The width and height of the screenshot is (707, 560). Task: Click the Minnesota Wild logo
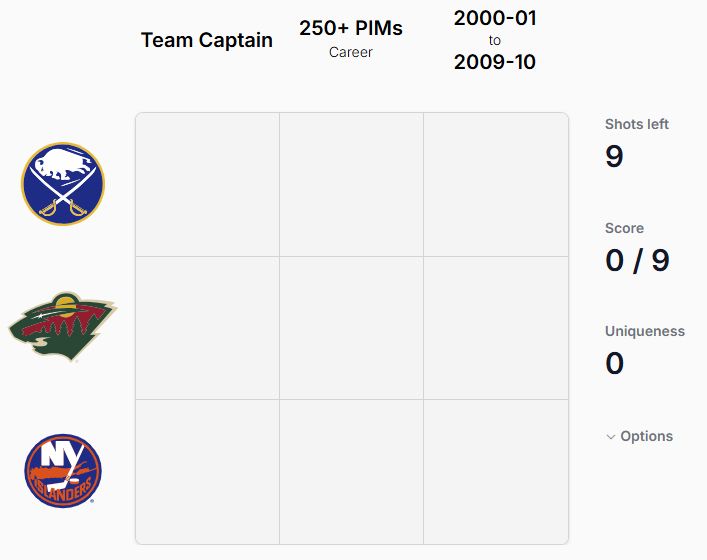(x=63, y=326)
